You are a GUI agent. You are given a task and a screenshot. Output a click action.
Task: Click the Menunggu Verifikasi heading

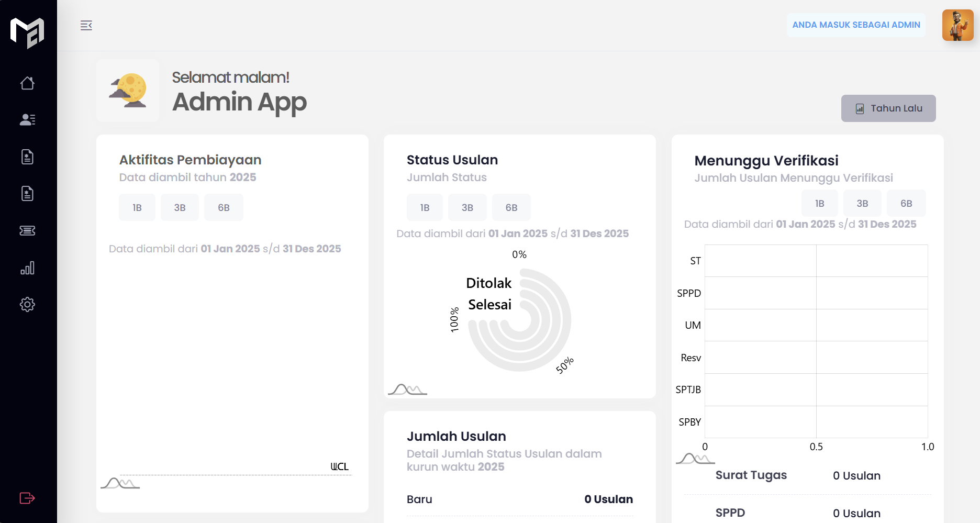pos(766,161)
